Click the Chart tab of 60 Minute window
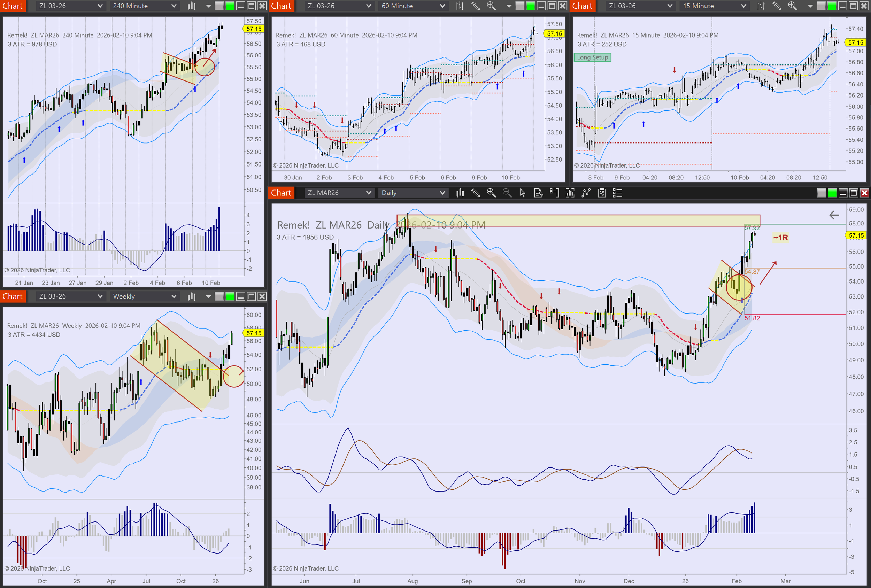Screen dimensions: 871x588 tap(281, 6)
